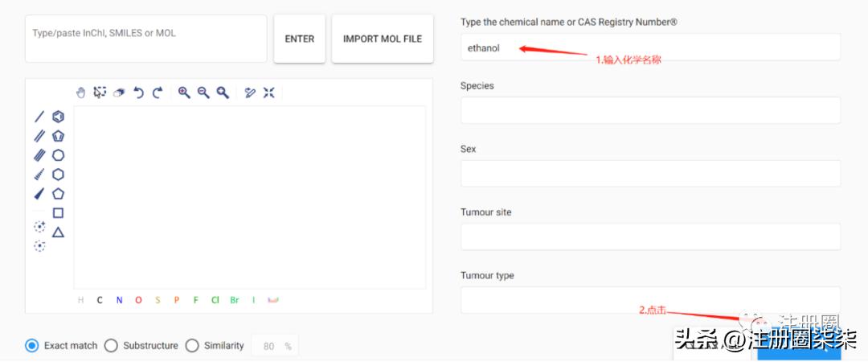
Task: Select the hand pan tool
Action: (x=80, y=93)
